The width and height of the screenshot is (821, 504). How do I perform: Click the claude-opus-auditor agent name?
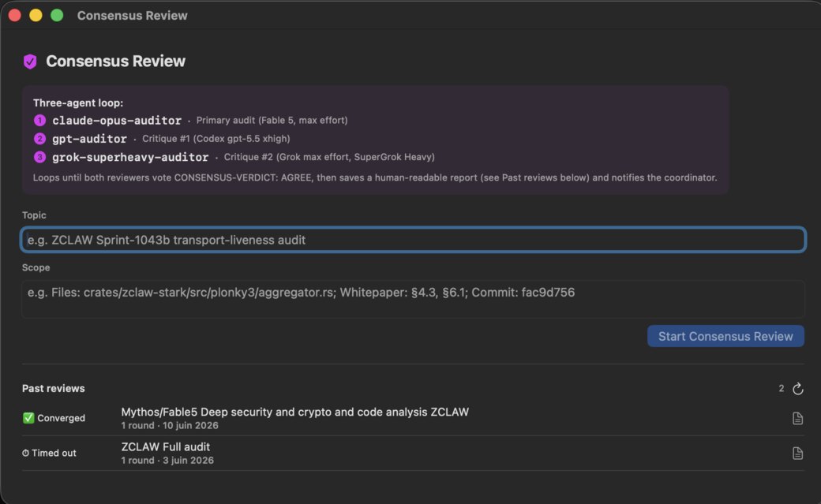coord(117,121)
